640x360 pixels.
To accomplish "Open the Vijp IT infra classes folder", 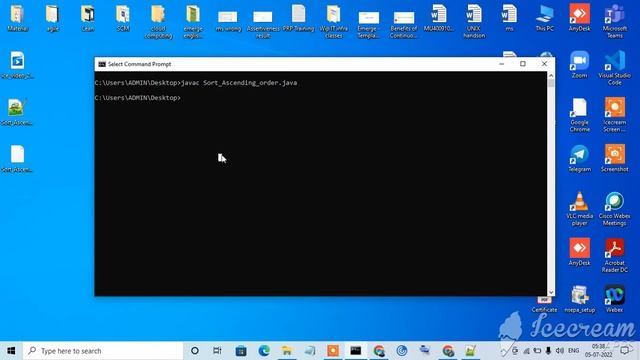I will point(333,21).
